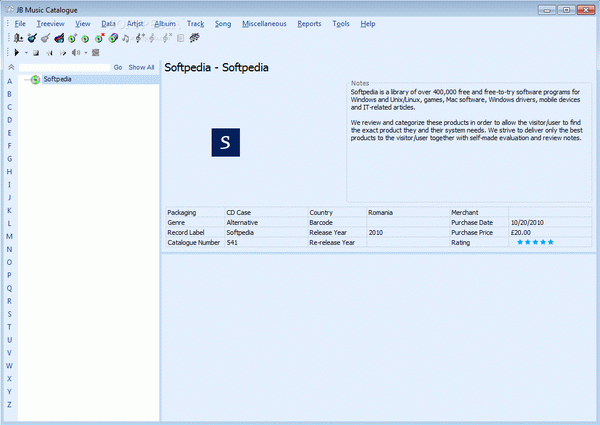Viewport: 600px width, 425px height.
Task: Click the '10/20/2010' purchase date value
Action: [527, 223]
